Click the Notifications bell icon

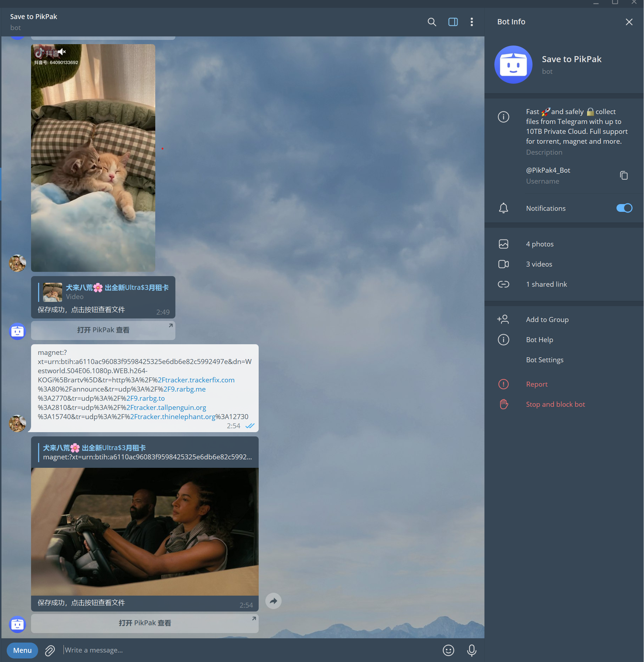tap(504, 208)
